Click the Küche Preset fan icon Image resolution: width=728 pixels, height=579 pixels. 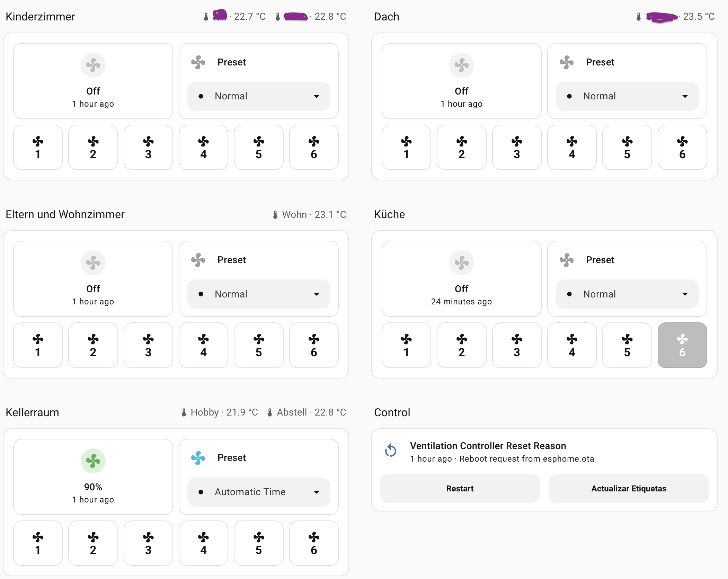tap(567, 260)
